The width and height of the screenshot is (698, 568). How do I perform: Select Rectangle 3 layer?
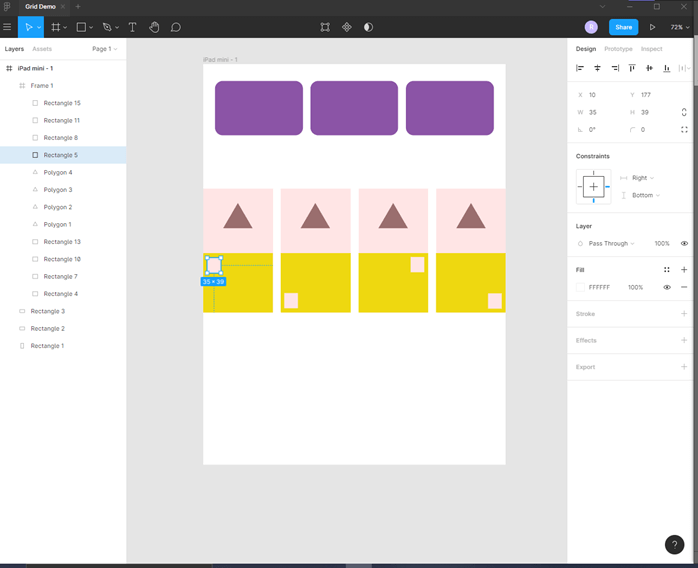click(63, 311)
